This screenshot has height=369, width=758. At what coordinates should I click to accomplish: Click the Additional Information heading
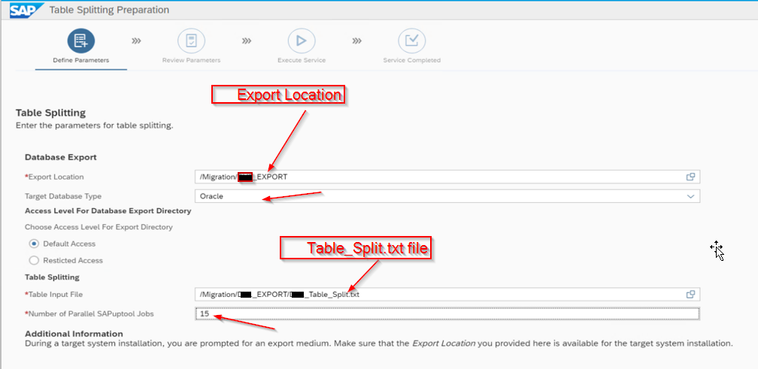click(74, 334)
